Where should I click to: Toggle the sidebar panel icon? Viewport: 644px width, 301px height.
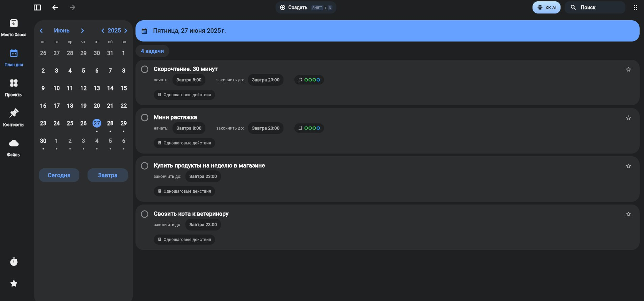(38, 7)
